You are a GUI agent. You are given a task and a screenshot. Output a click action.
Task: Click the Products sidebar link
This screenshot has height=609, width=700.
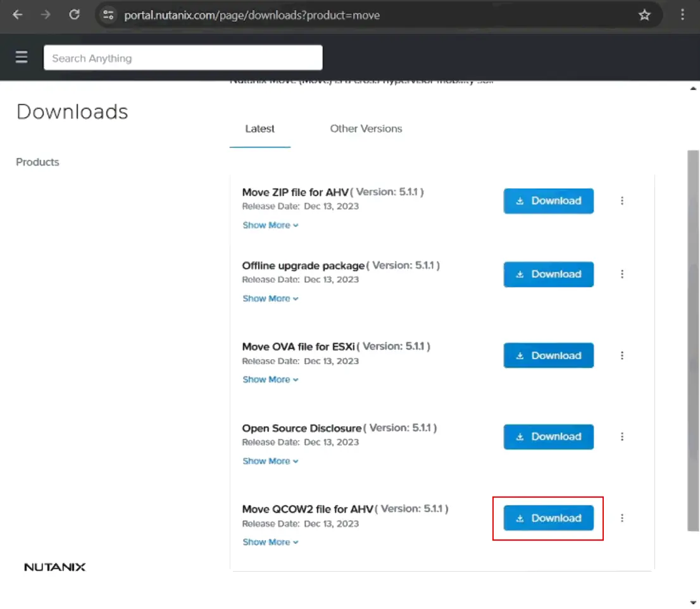click(37, 162)
